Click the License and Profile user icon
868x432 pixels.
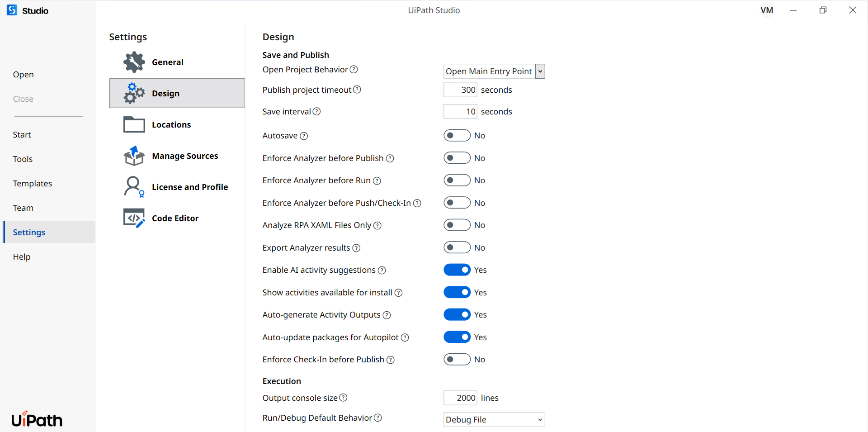click(x=134, y=187)
